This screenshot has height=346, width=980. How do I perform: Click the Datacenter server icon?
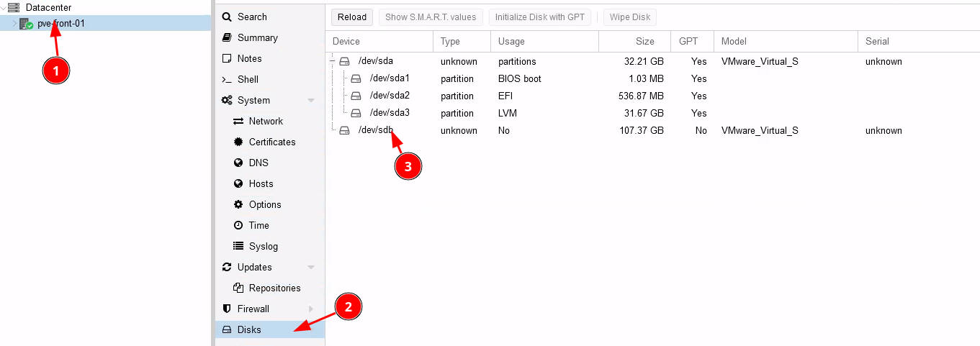point(14,7)
